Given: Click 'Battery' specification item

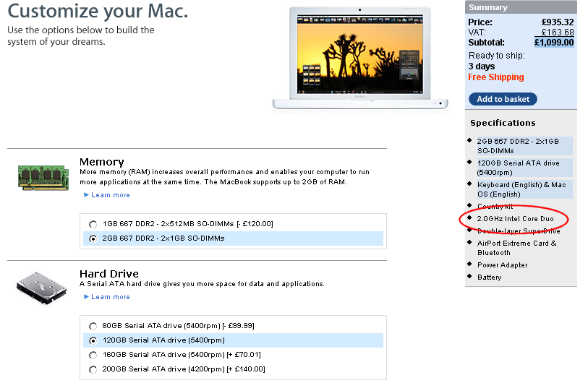Looking at the screenshot, I should pyautogui.click(x=489, y=277).
